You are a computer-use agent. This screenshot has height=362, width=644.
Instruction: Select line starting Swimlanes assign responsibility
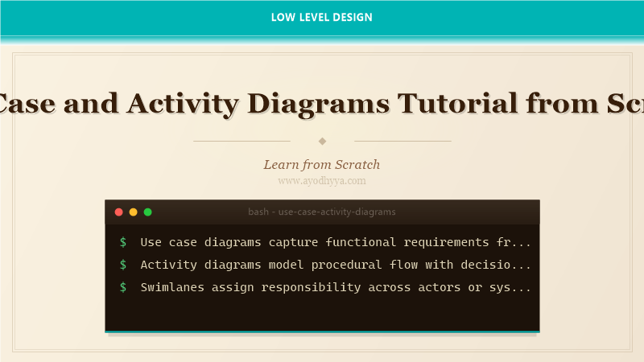[x=336, y=287]
